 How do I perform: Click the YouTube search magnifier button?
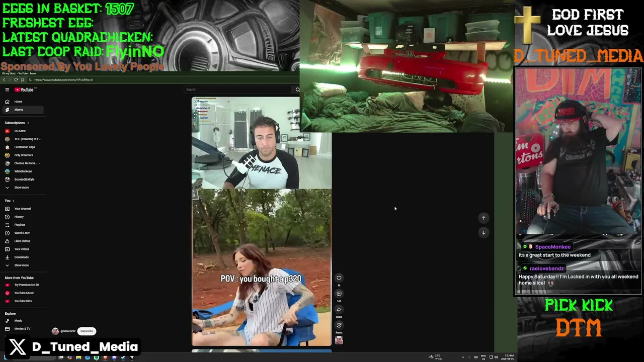[297, 89]
